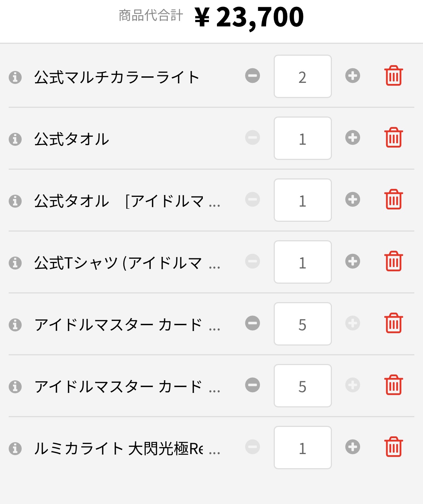Tap the 公式マルチカラーライト item name

point(116,77)
